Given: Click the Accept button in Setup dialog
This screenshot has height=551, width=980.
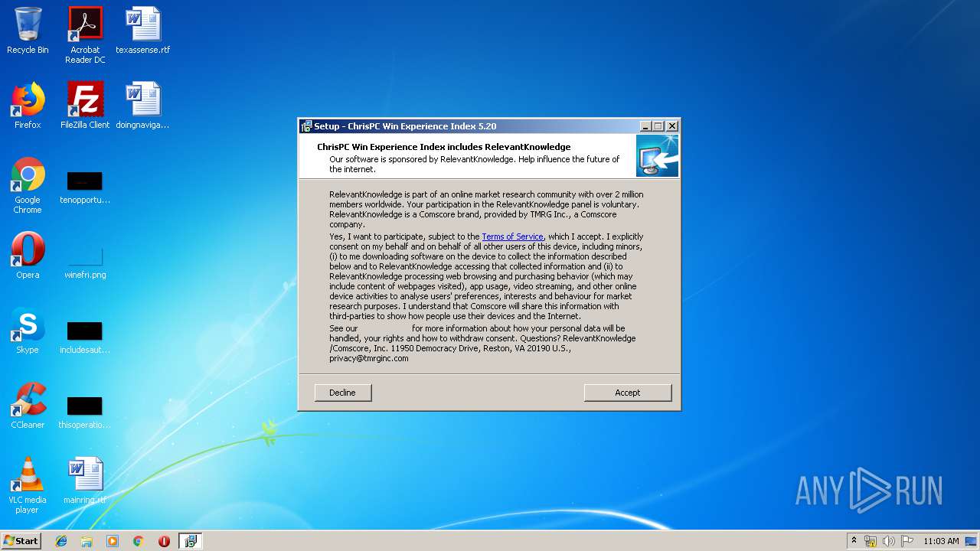Looking at the screenshot, I should tap(627, 393).
